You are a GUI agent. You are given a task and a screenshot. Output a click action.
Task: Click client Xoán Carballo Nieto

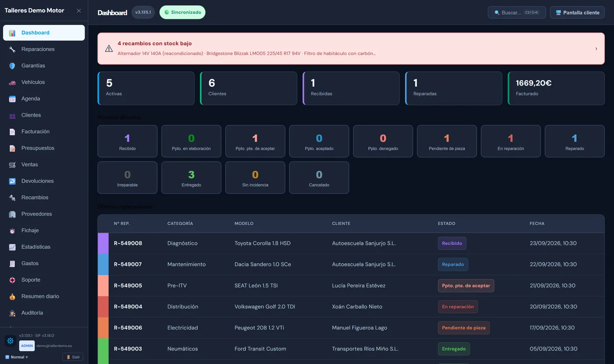point(357,307)
